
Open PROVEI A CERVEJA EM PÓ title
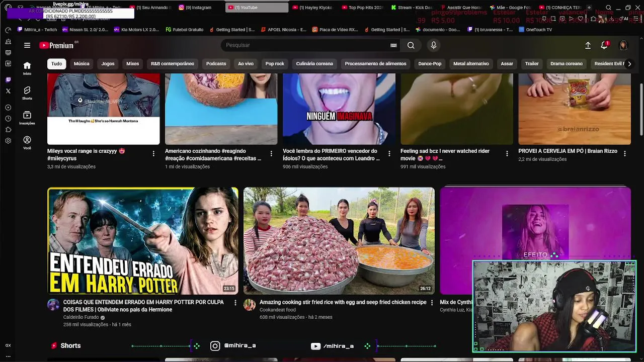pyautogui.click(x=568, y=151)
